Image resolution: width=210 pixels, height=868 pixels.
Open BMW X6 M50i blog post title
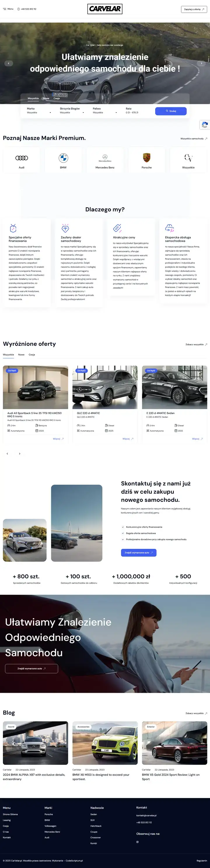pyautogui.click(x=101, y=777)
